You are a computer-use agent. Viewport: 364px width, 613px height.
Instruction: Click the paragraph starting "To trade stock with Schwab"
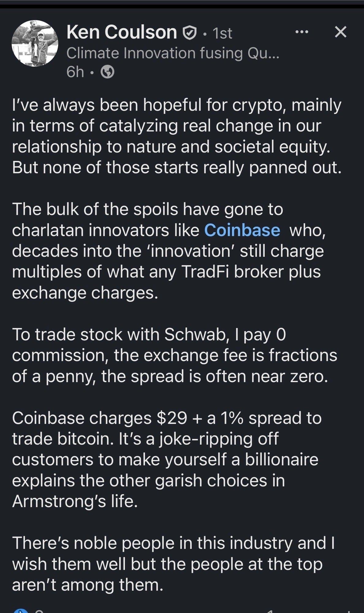(x=175, y=355)
